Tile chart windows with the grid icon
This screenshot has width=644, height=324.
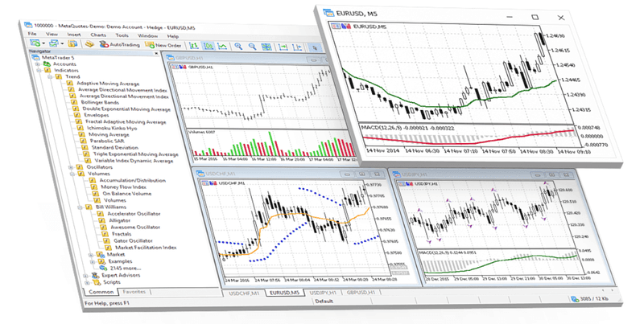point(266,47)
